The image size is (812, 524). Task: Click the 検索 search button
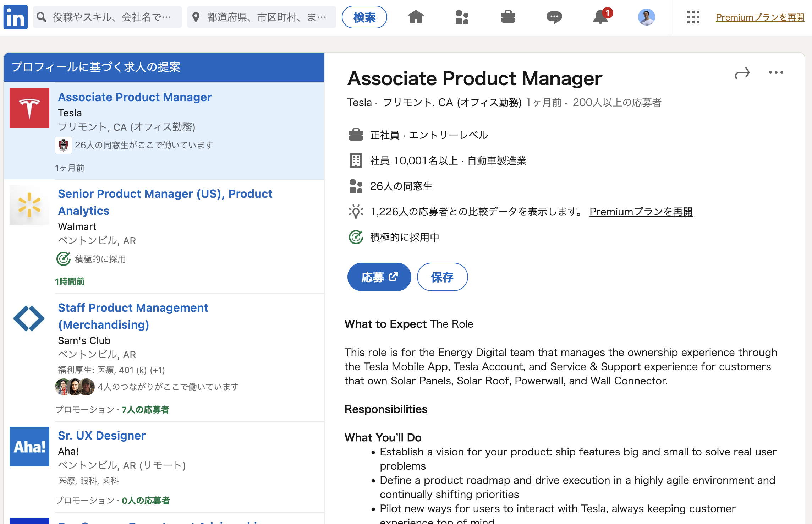tap(364, 17)
